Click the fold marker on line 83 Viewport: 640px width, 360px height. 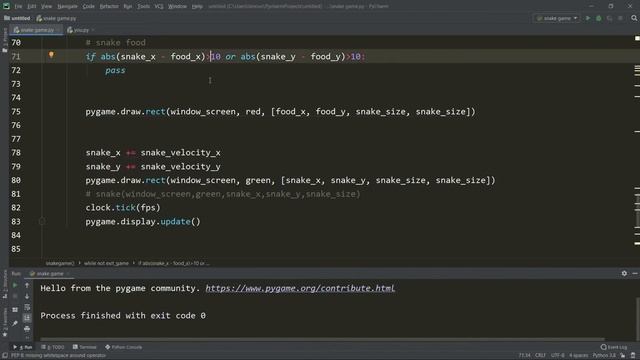[x=42, y=222]
